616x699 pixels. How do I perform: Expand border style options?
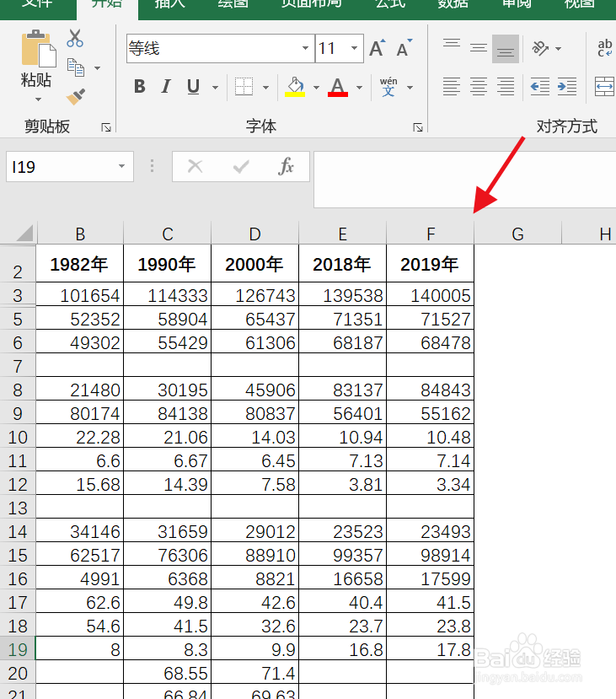(266, 88)
